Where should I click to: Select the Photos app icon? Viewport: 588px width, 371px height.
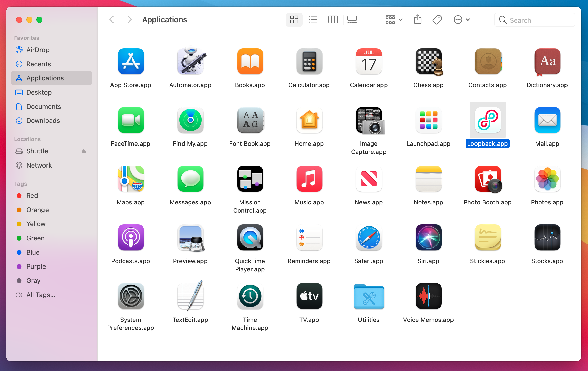pyautogui.click(x=547, y=179)
